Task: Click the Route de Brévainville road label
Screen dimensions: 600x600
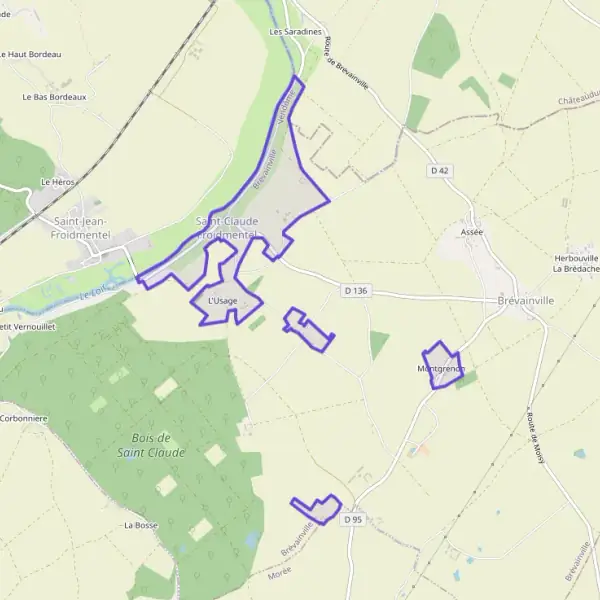Action: tap(346, 63)
